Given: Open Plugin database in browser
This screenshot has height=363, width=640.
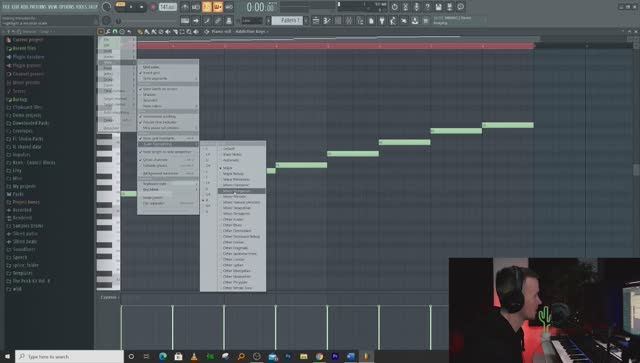Looking at the screenshot, I should pos(28,57).
